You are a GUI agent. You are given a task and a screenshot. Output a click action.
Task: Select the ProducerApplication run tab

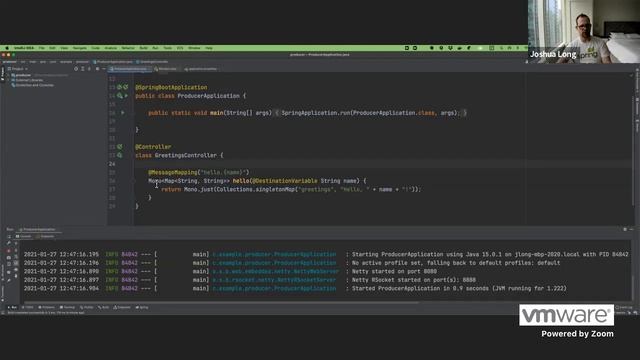(x=38, y=229)
